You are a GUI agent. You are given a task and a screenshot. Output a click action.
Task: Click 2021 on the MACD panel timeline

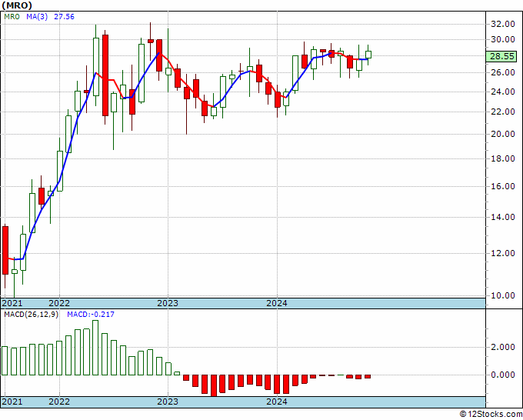(x=12, y=402)
